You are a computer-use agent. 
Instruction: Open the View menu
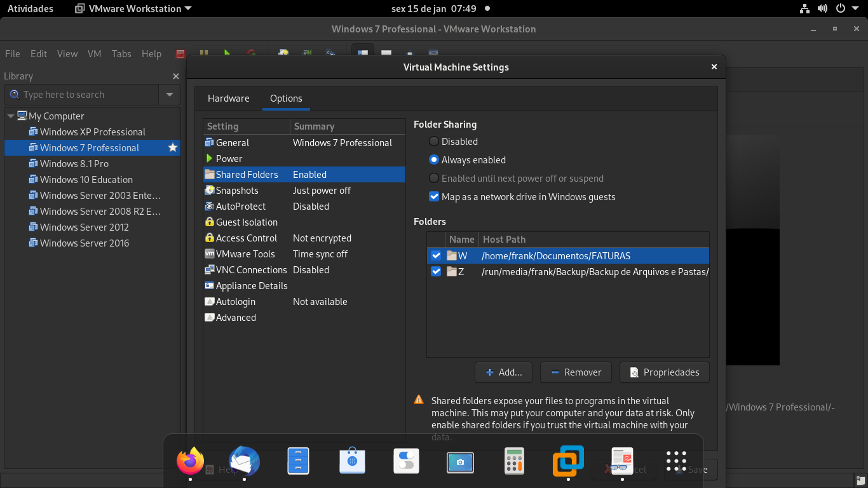(x=67, y=54)
